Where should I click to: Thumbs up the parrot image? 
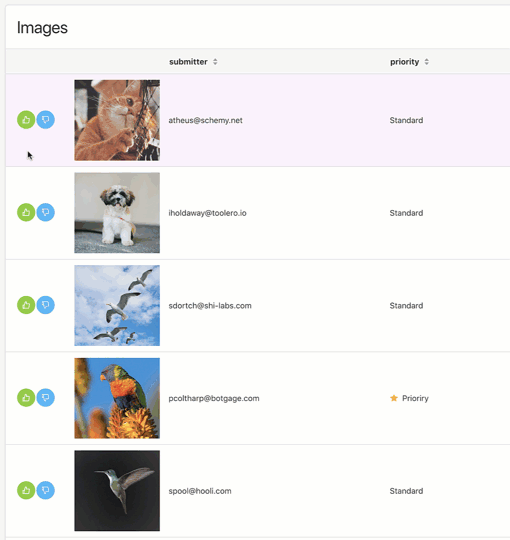pos(26,398)
